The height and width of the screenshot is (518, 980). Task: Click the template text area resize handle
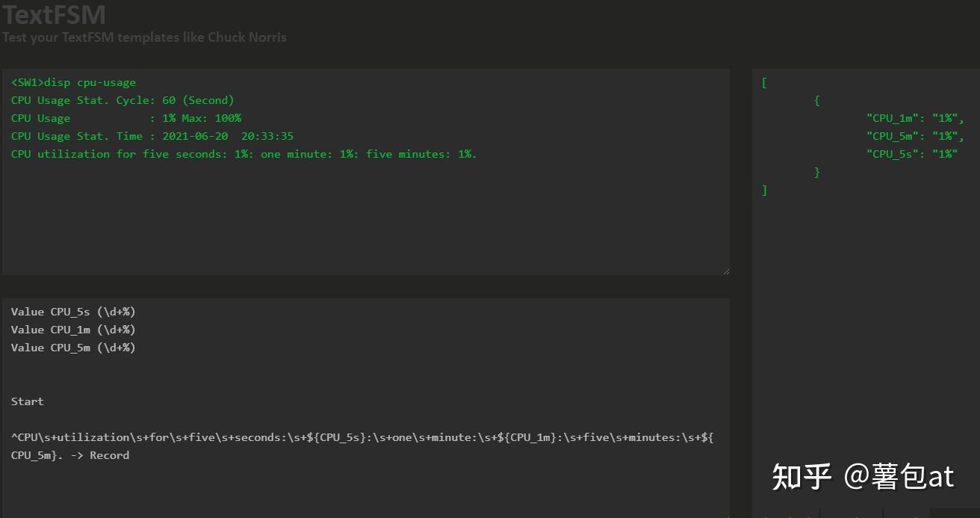(x=725, y=514)
